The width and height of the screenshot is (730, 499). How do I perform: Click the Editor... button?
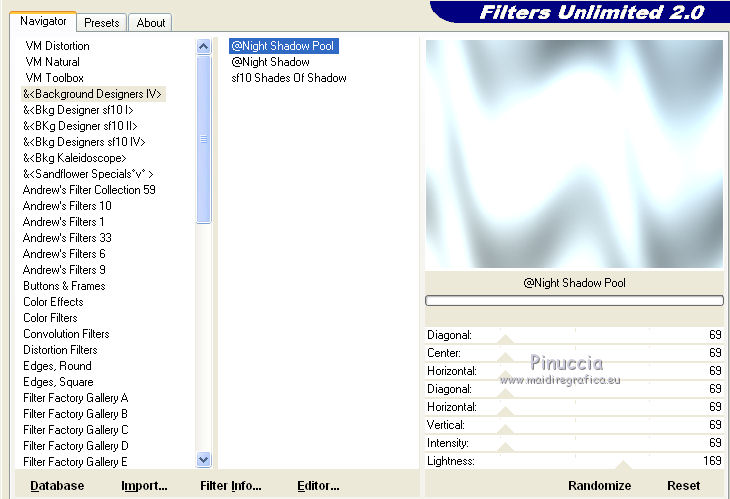[318, 486]
